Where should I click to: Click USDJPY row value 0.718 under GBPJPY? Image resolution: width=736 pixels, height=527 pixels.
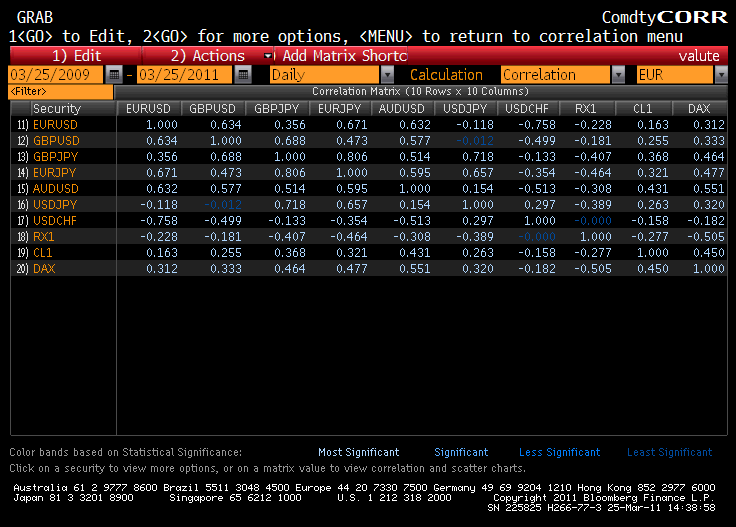[x=290, y=205]
